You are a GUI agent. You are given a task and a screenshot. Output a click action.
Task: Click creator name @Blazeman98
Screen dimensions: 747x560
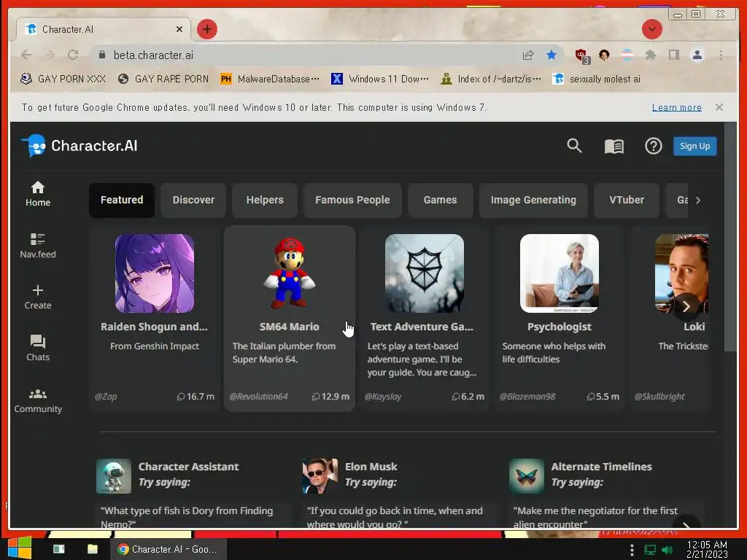pos(527,396)
